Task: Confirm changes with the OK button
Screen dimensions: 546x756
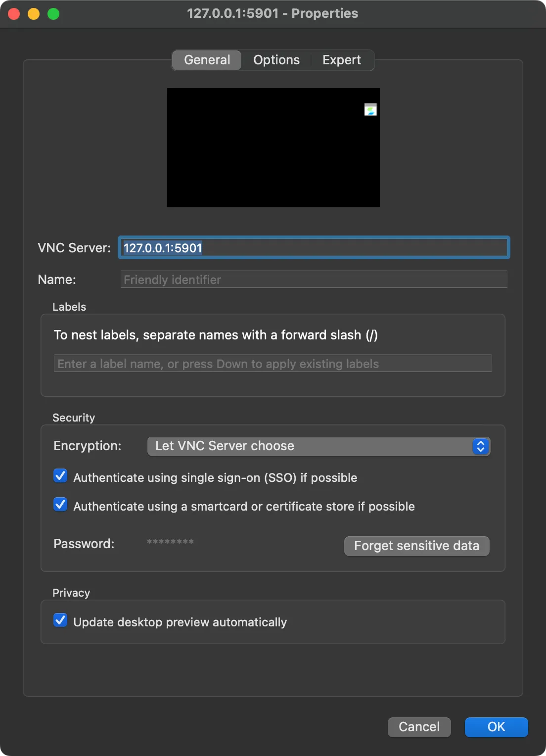Action: (x=496, y=727)
